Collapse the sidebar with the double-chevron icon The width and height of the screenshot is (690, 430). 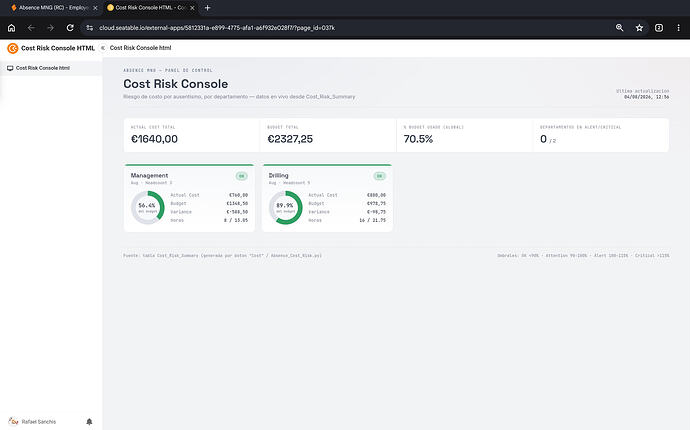[103, 48]
